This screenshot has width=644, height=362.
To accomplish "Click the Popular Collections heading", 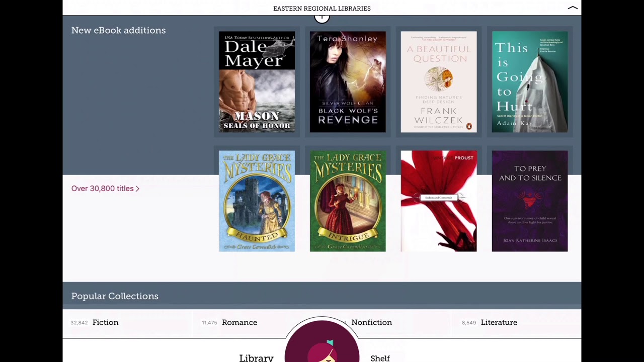I will tap(115, 296).
